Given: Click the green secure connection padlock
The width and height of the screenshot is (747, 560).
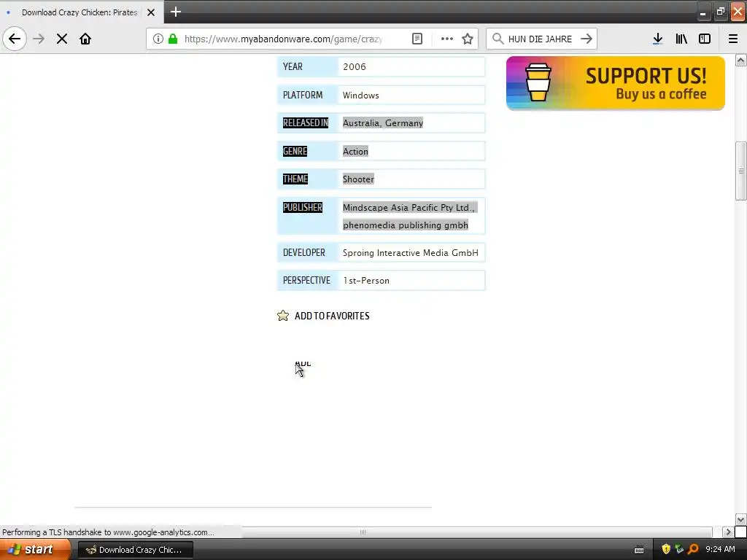Looking at the screenshot, I should [173, 39].
